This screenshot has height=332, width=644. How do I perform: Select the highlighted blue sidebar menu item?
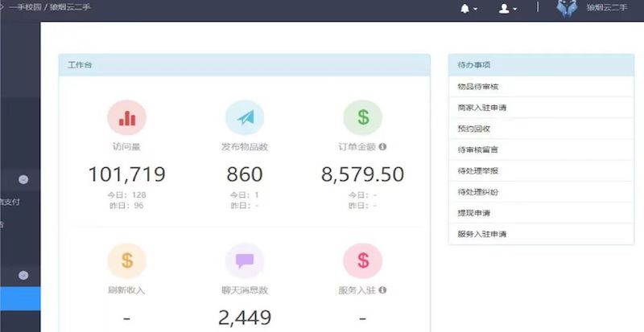pyautogui.click(x=19, y=299)
